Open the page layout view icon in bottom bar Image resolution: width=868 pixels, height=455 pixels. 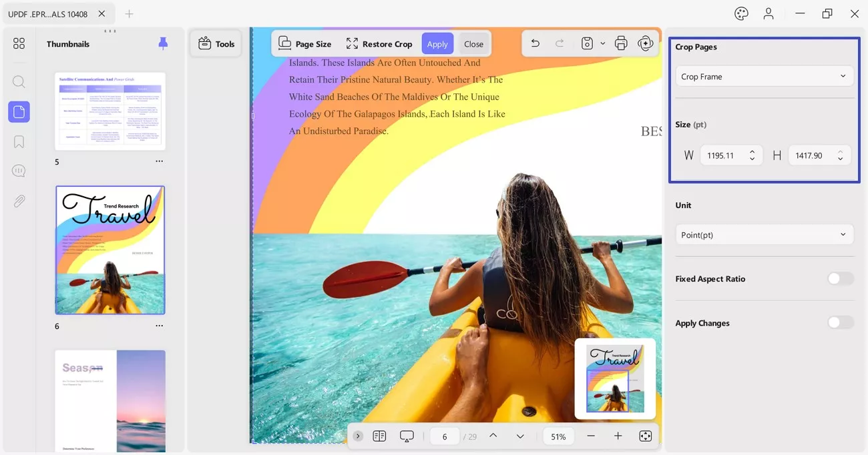click(x=379, y=436)
